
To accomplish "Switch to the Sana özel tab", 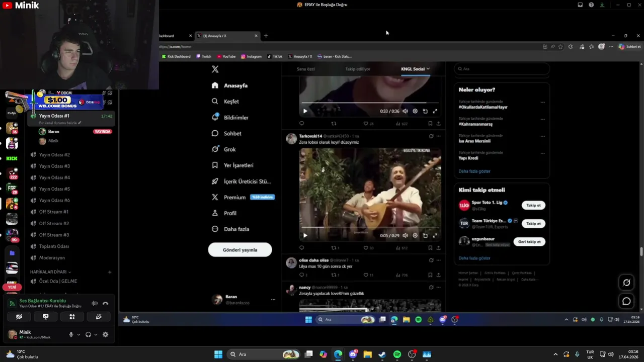I will (x=305, y=69).
